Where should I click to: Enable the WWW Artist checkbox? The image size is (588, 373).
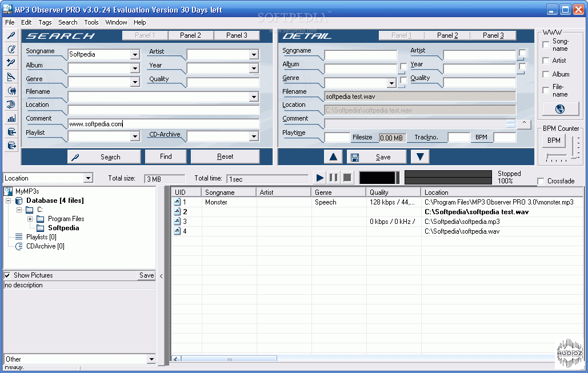546,61
